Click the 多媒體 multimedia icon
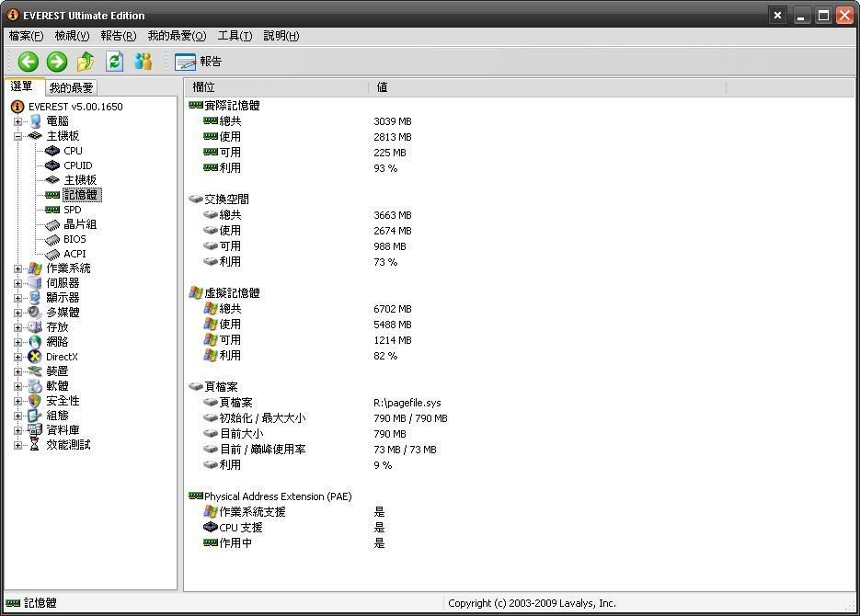Screen dimensions: 860x616 coord(35,313)
